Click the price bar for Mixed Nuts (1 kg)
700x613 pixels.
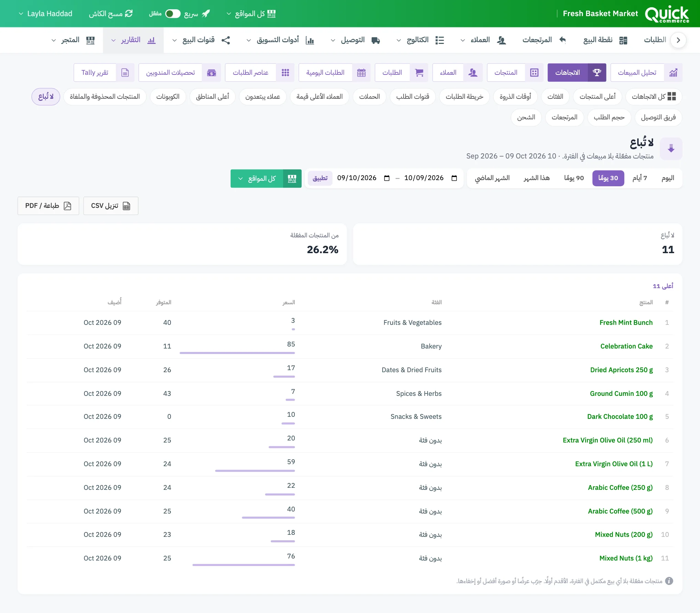(244, 565)
